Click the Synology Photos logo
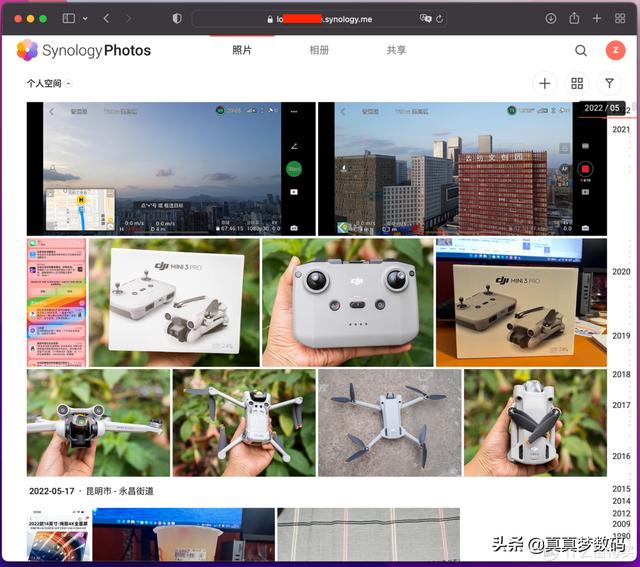 tap(84, 50)
